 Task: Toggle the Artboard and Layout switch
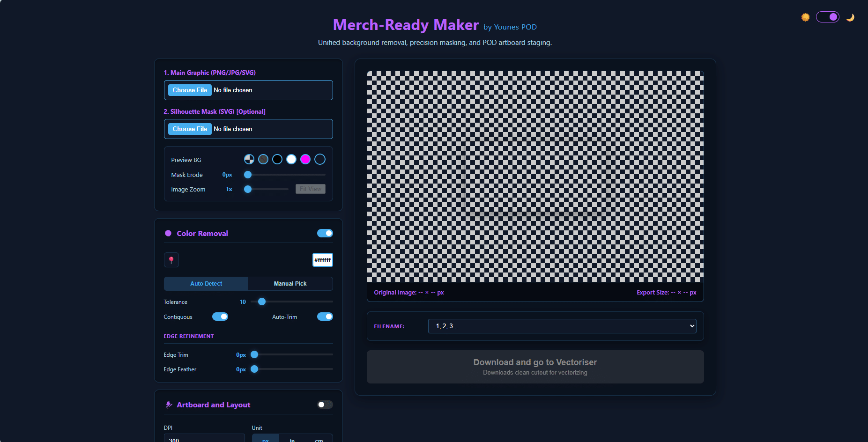(x=325, y=405)
